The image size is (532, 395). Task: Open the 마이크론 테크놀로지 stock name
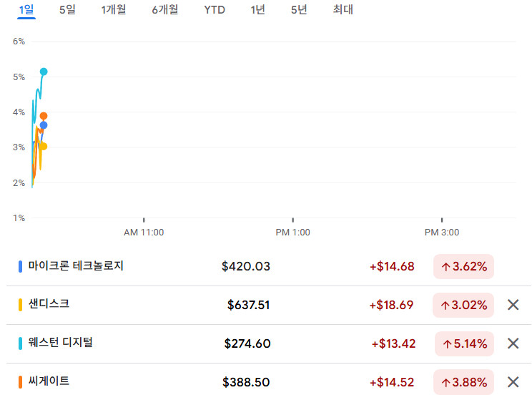click(x=76, y=266)
